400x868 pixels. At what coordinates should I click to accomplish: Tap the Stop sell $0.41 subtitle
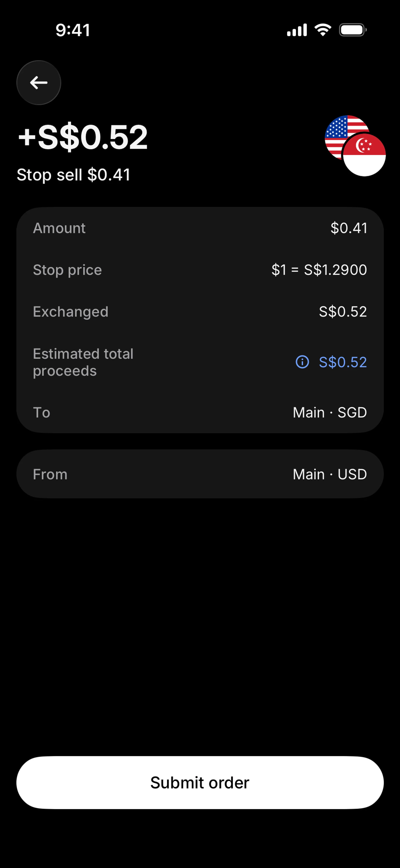tap(74, 175)
